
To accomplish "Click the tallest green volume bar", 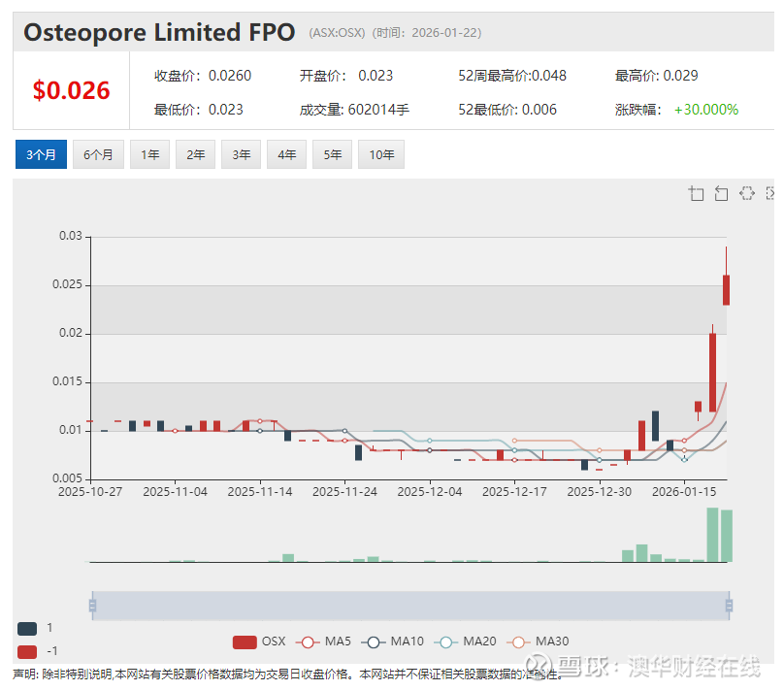I will point(712,535).
